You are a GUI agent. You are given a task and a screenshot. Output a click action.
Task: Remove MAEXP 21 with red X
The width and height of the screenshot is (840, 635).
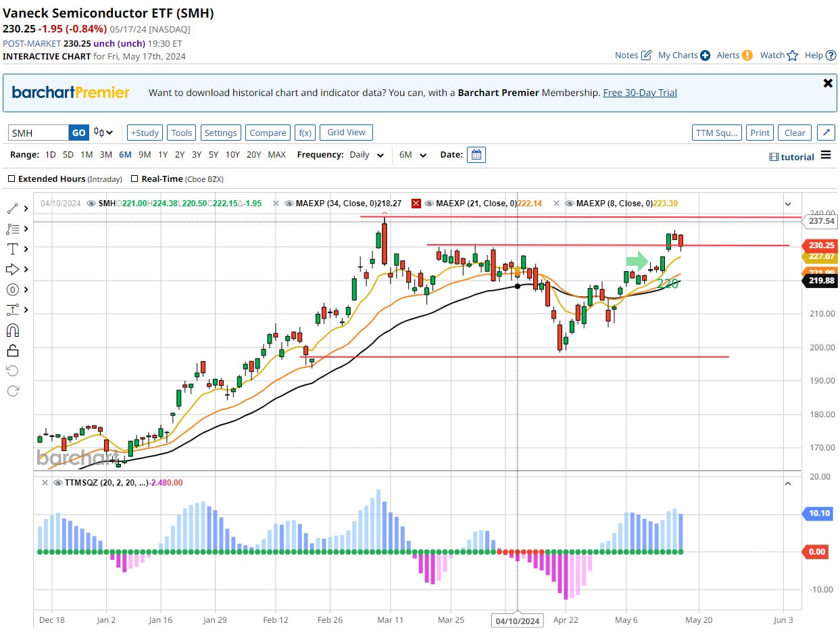(416, 203)
